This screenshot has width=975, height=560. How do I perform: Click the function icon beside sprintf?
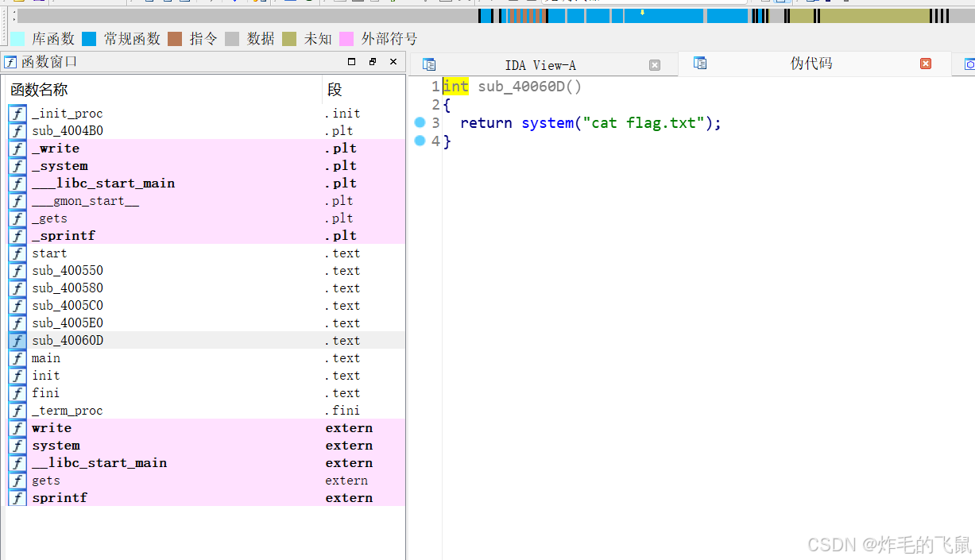[17, 498]
